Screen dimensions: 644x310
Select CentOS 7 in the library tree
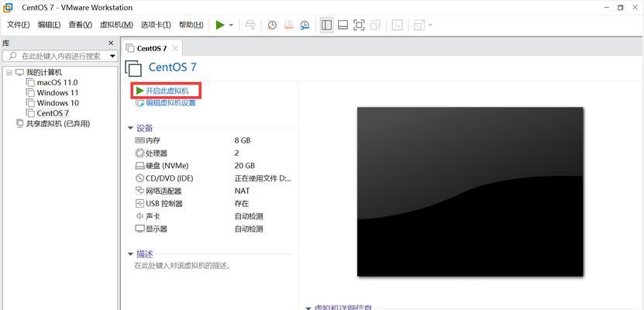pyautogui.click(x=53, y=113)
